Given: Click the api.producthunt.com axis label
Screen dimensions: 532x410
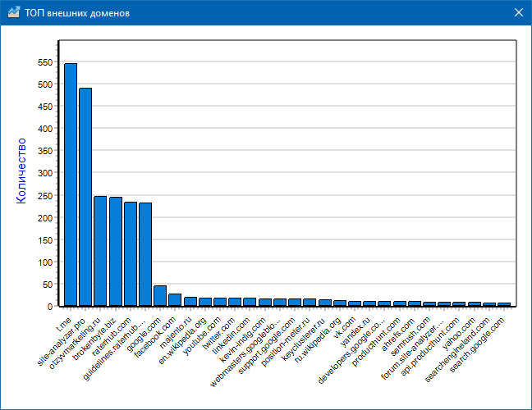Looking at the screenshot, I should (x=429, y=346).
